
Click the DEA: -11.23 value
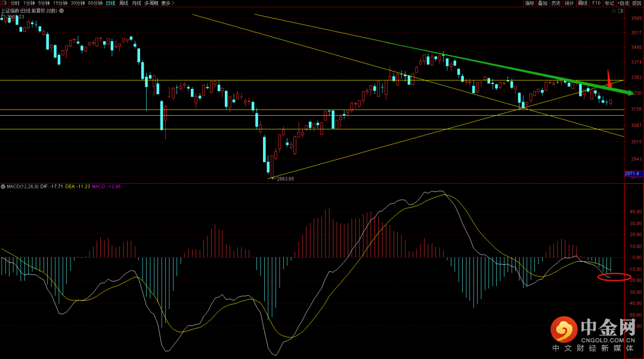(78, 187)
